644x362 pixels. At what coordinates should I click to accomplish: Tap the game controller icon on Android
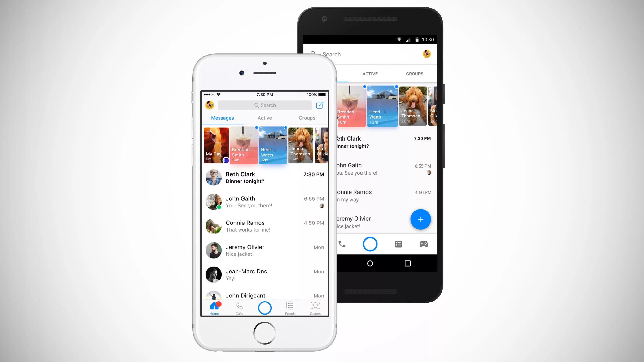[424, 244]
